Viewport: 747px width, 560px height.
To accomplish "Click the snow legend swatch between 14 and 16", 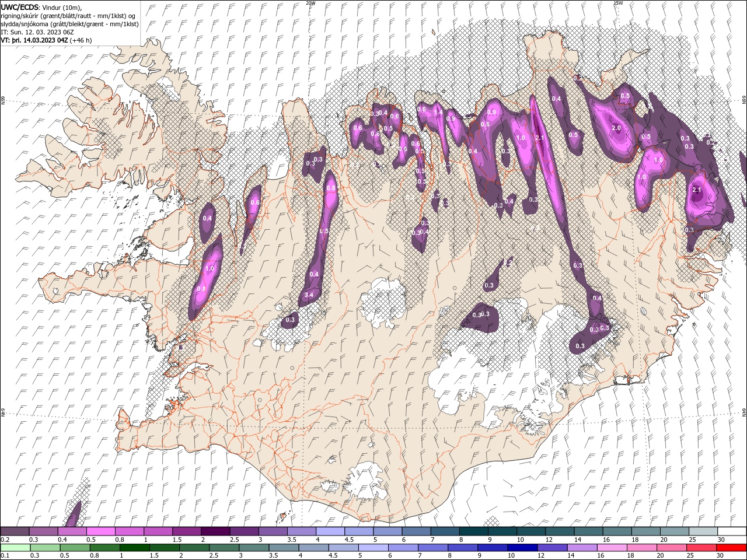I will point(588,531).
